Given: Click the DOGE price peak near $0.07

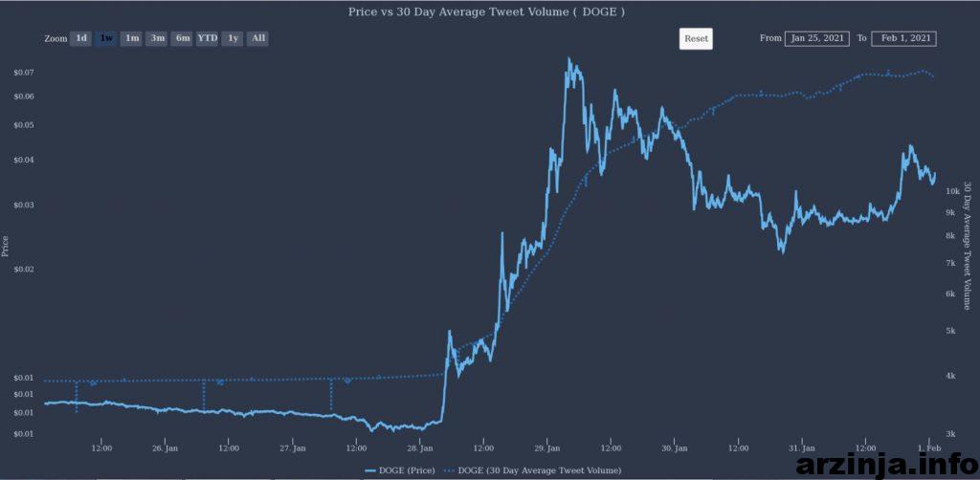Looking at the screenshot, I should [568, 59].
